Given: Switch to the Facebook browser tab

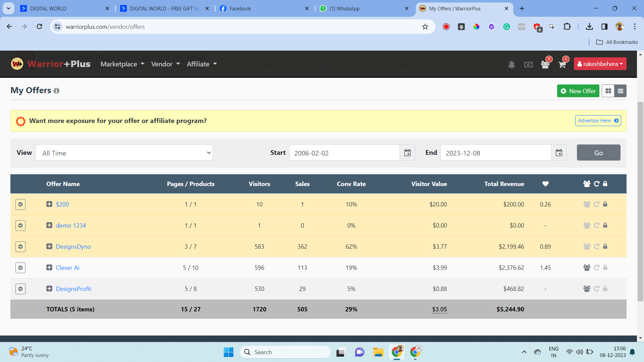Looking at the screenshot, I should [x=265, y=8].
